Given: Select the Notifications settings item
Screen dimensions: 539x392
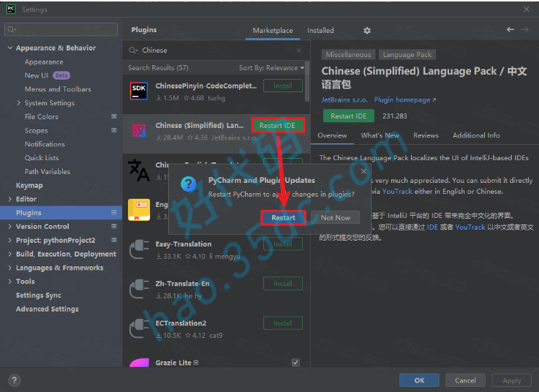Looking at the screenshot, I should coord(45,144).
